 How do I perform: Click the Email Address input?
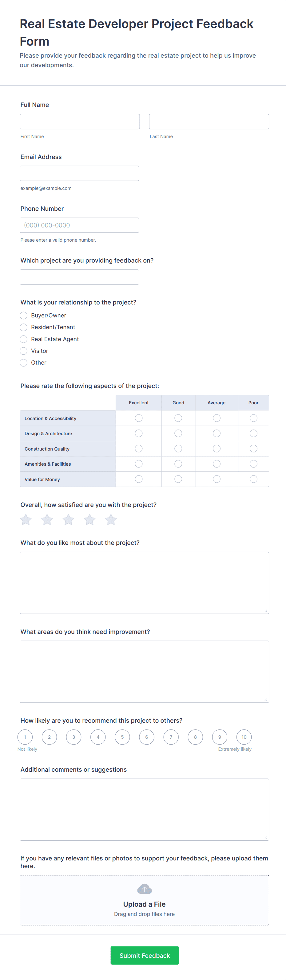79,173
